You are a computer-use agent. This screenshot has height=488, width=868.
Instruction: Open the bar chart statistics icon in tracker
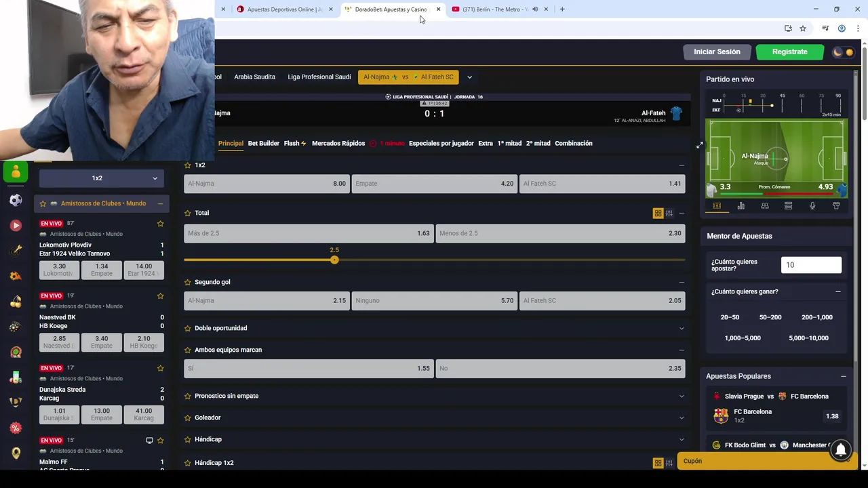[741, 206]
